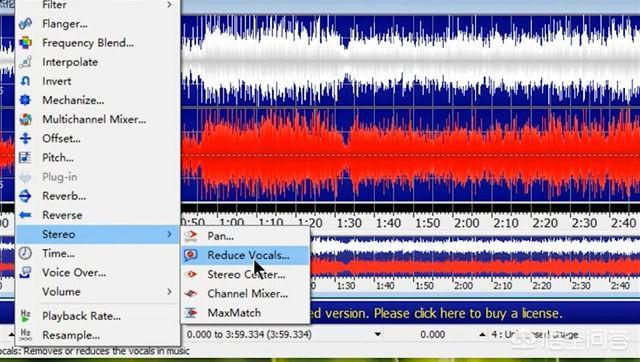Select the Flanger effect icon
This screenshot has height=362, width=640.
click(x=25, y=24)
